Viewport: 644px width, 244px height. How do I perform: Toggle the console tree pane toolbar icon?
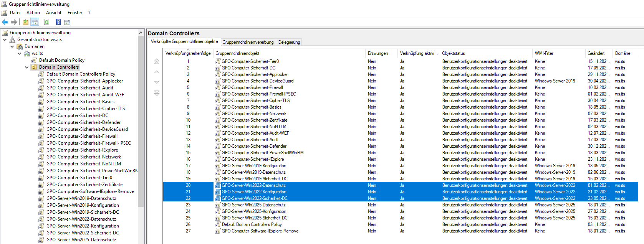35,22
